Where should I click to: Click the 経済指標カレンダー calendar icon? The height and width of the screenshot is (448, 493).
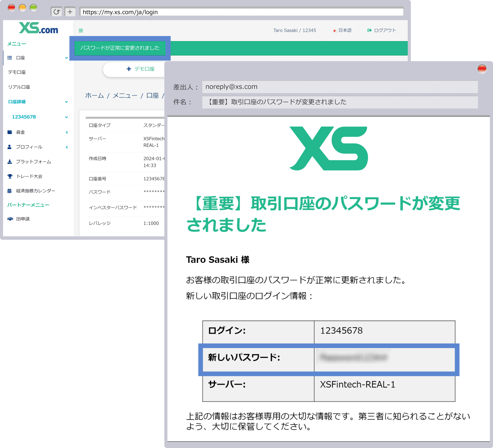(x=10, y=191)
